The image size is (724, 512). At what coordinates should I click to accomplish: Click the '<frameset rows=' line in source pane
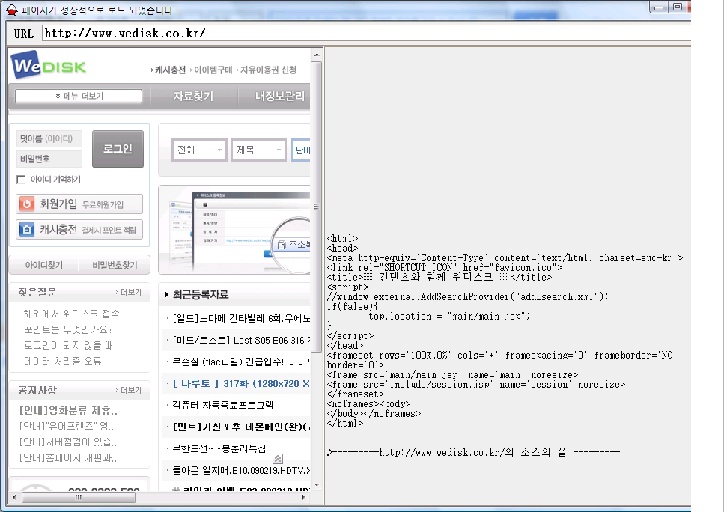(x=499, y=355)
